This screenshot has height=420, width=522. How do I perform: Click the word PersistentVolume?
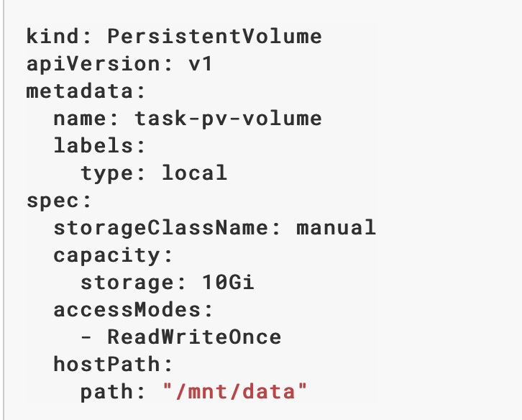tap(215, 36)
